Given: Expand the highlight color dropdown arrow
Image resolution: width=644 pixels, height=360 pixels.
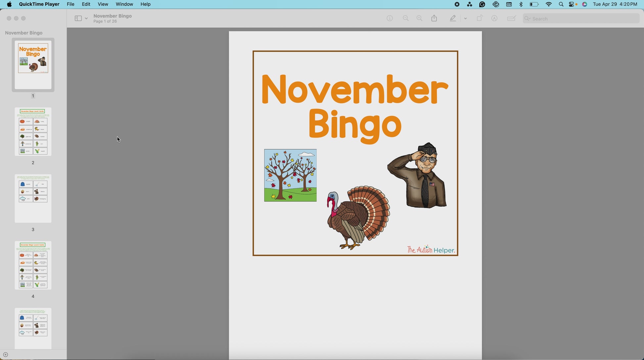Looking at the screenshot, I should click(466, 19).
